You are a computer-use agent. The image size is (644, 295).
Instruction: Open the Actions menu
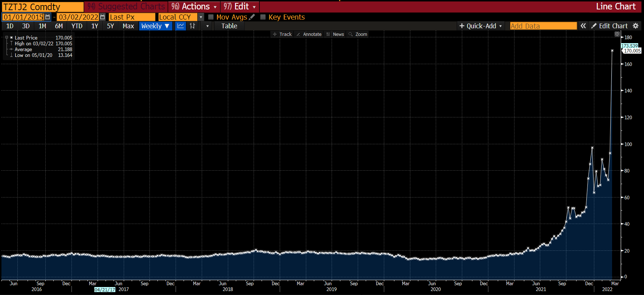pyautogui.click(x=194, y=7)
